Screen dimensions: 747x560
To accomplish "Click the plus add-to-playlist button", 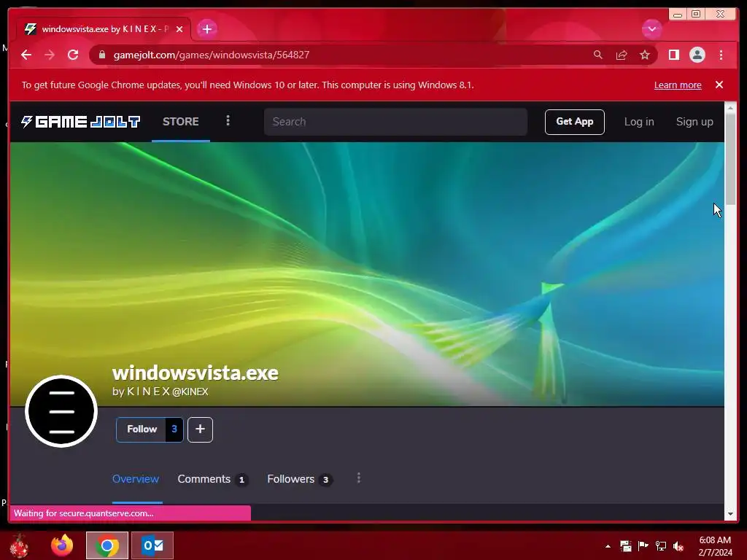I will pyautogui.click(x=200, y=429).
